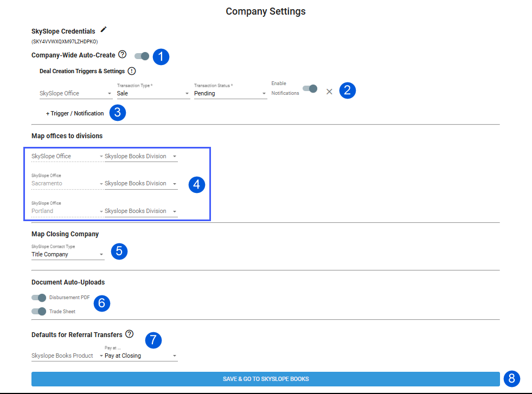Open Transaction Status dropdown showing Pending
Viewport: 532px width, 394px height.
pos(230,91)
